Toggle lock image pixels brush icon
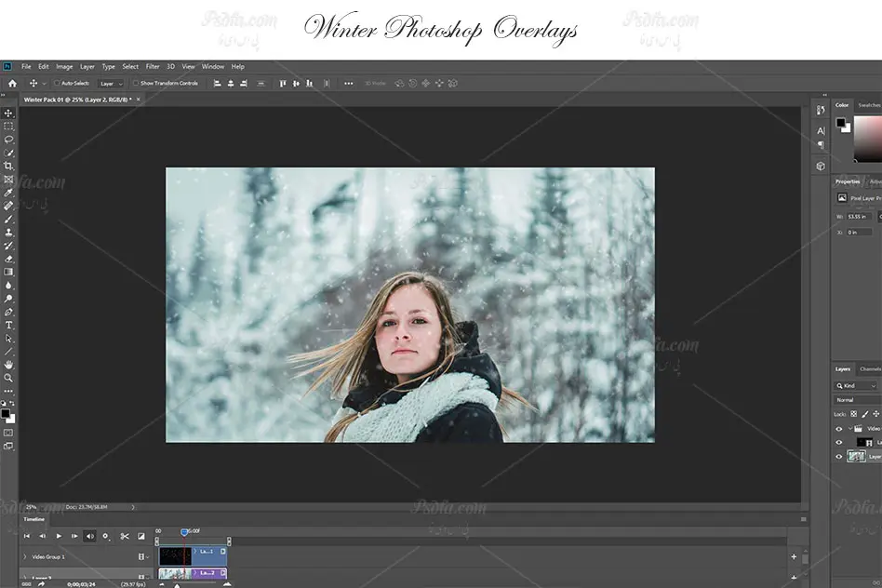882x588 pixels. tap(865, 414)
